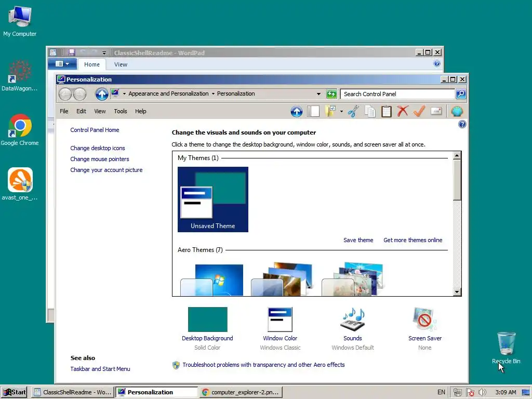Open Folder Options icon in toolbar
The height and width of the screenshot is (399, 532).
(330, 111)
